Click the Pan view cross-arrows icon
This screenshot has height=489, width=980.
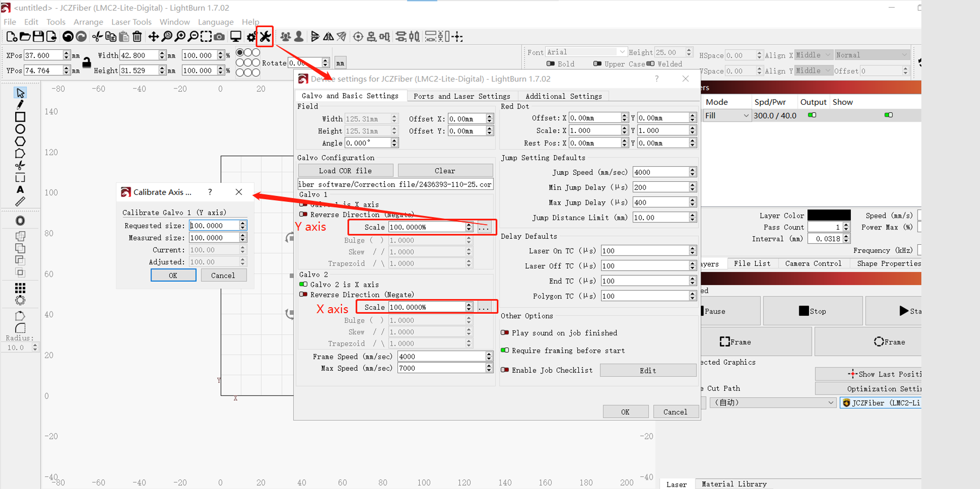pos(154,37)
